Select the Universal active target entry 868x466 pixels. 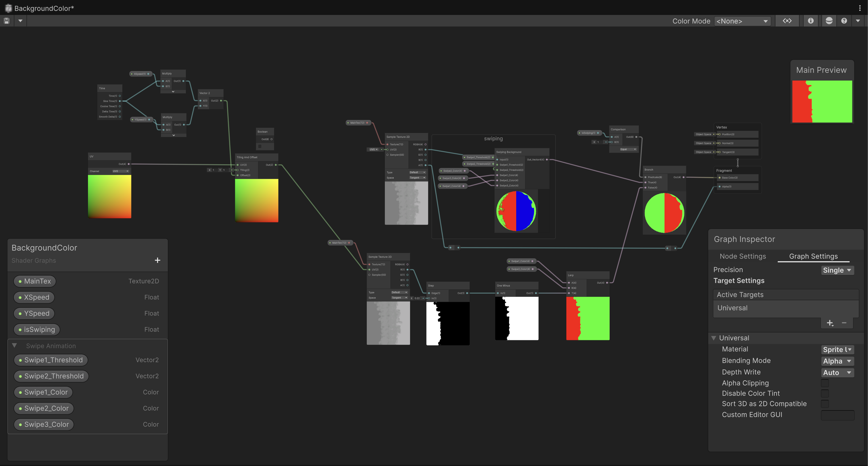click(786, 308)
